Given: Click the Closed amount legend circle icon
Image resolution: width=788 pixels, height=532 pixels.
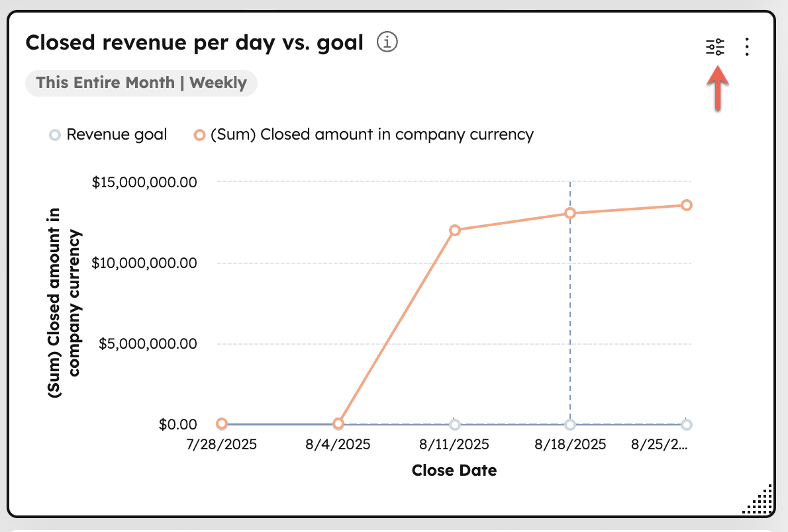Looking at the screenshot, I should pyautogui.click(x=199, y=134).
